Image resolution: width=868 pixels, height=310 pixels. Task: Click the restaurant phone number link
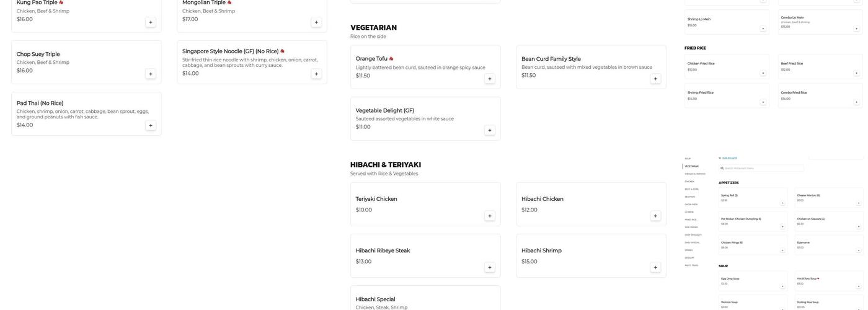point(729,157)
